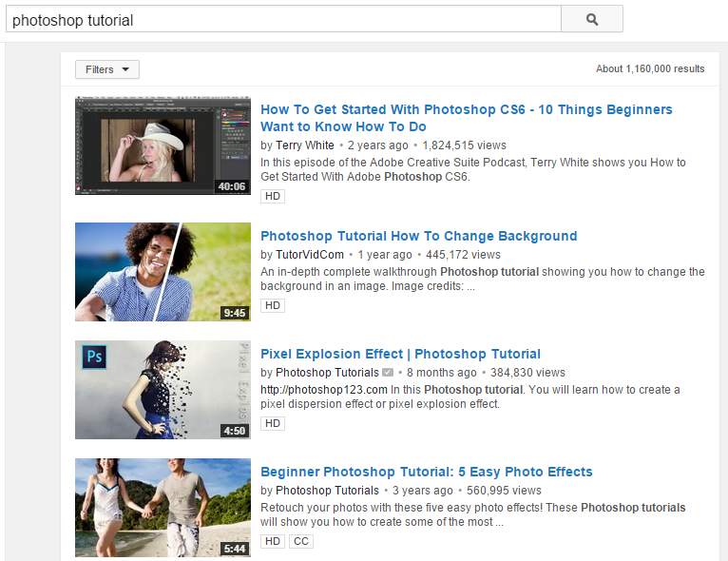The image size is (728, 561).
Task: Focus the search box containing photoshop tutorial
Action: 283,20
